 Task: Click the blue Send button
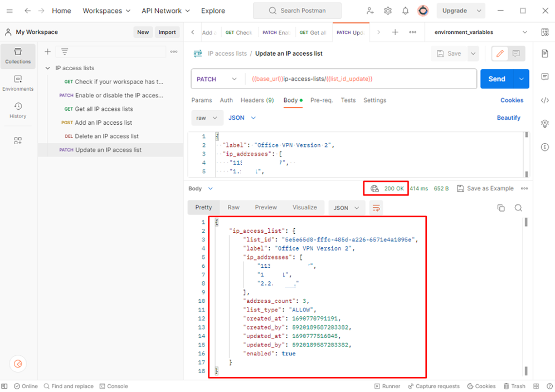[x=496, y=79]
